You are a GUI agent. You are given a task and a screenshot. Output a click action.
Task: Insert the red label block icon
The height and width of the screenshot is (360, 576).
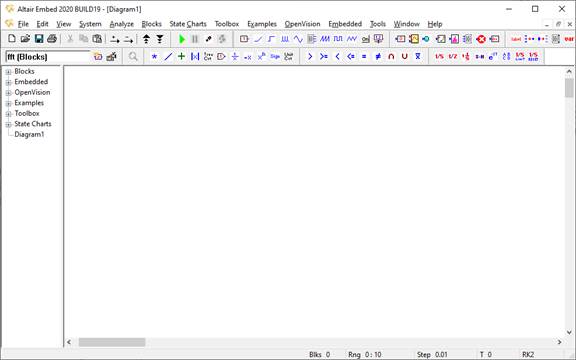point(516,39)
